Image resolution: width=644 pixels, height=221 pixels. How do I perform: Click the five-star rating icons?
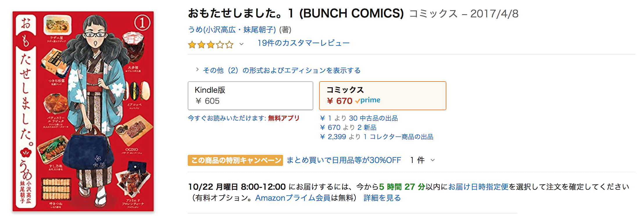coord(211,45)
